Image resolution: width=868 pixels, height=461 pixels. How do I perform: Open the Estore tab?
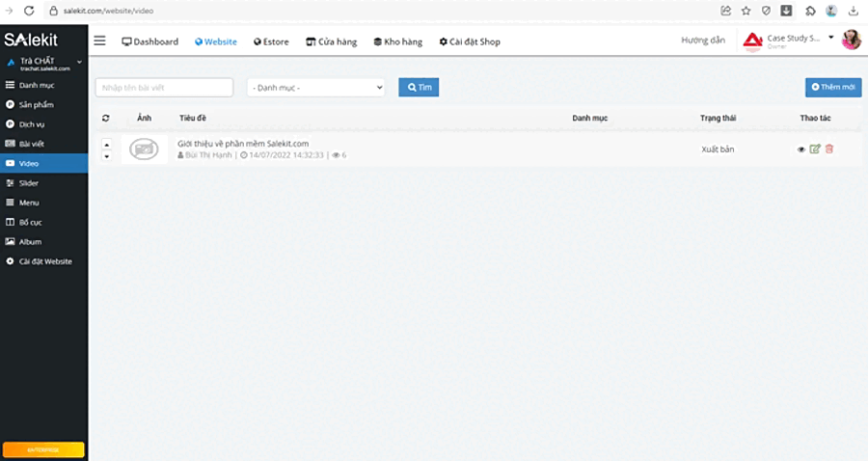pos(271,41)
